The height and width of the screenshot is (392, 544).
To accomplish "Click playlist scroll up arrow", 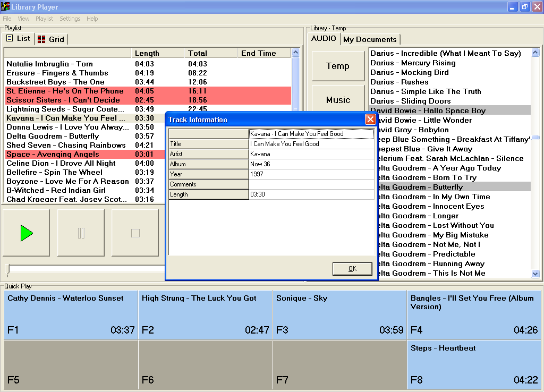I will pos(295,53).
